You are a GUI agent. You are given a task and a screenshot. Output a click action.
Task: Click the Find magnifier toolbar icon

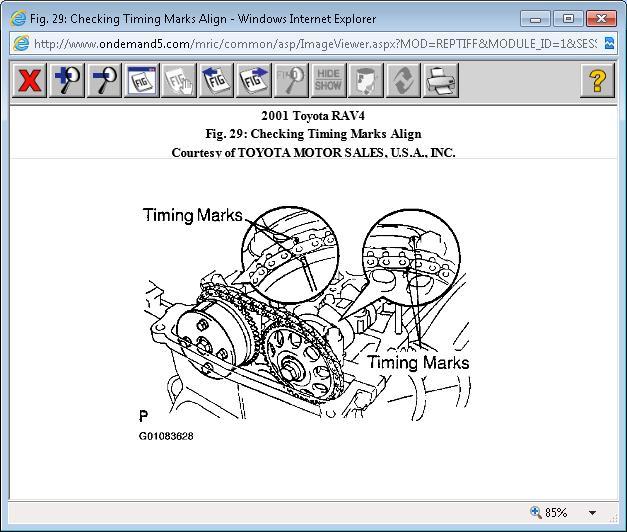pos(291,80)
